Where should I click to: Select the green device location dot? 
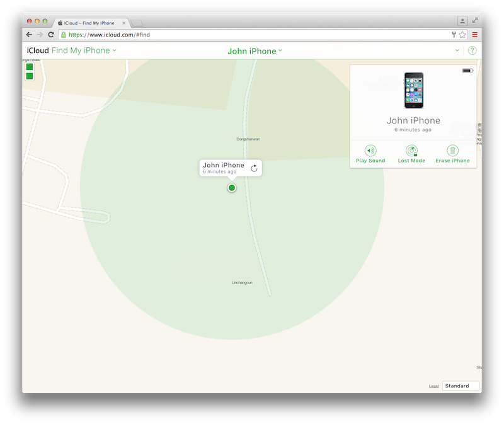point(232,188)
